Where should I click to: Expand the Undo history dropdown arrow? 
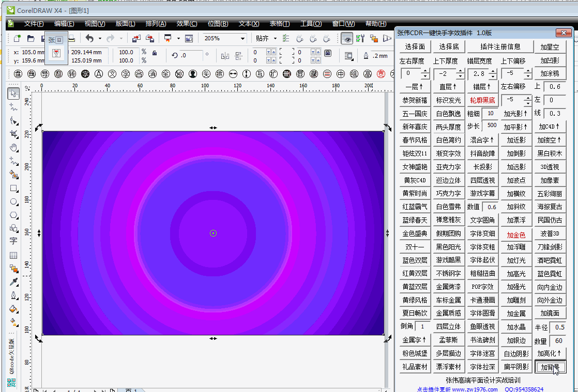tap(100, 38)
